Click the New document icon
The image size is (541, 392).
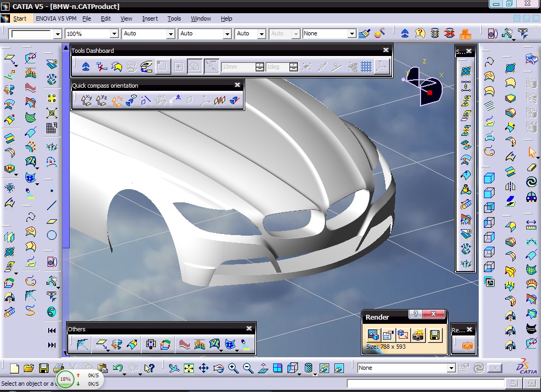(14, 368)
